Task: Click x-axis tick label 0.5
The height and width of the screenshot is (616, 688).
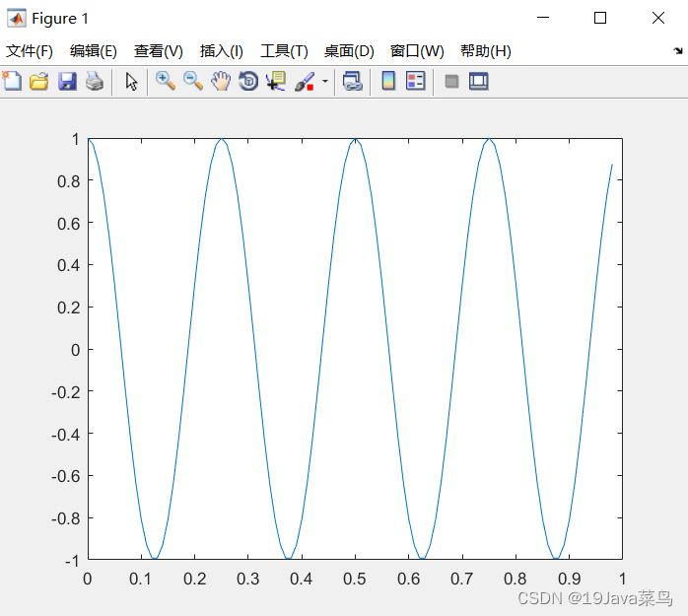Action: point(355,579)
